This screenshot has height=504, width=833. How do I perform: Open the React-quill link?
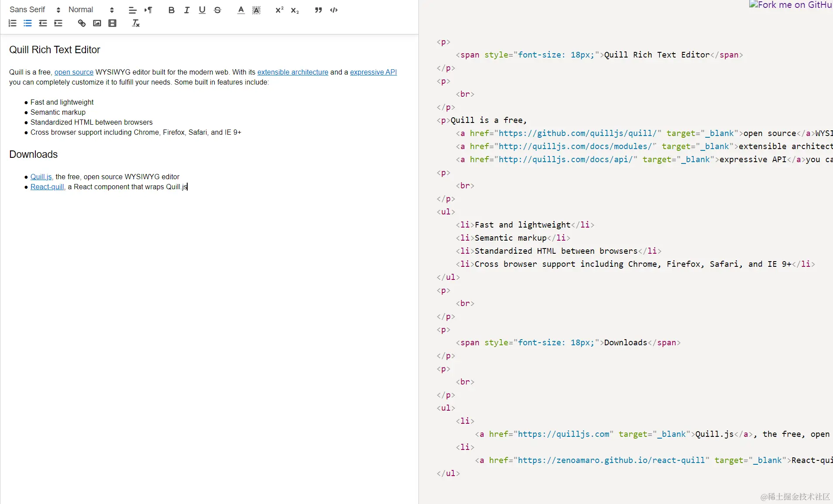tap(47, 187)
